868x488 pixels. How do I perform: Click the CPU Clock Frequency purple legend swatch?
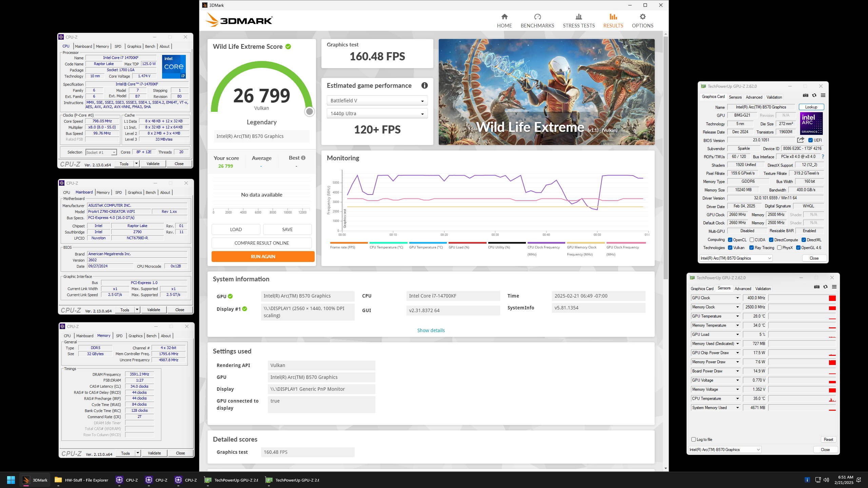pos(546,243)
